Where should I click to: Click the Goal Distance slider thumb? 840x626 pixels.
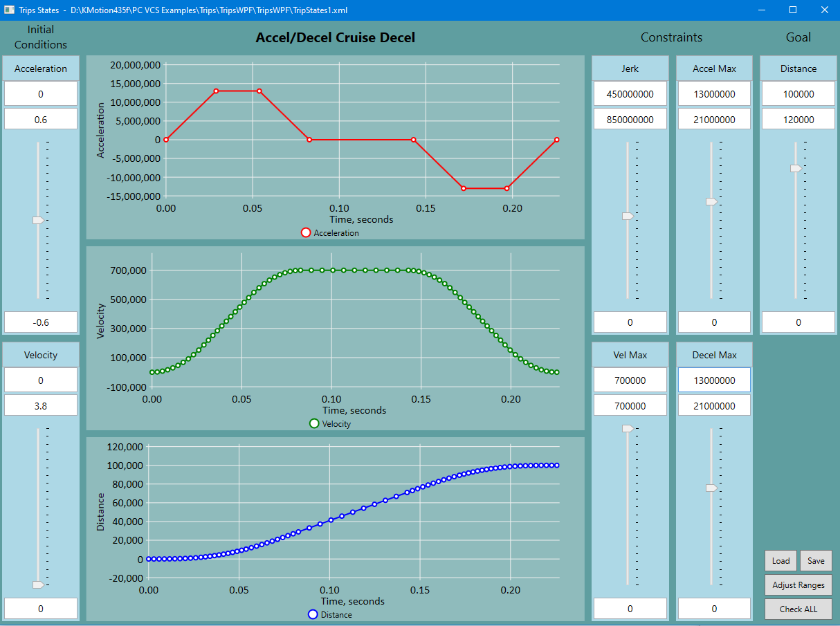point(796,168)
